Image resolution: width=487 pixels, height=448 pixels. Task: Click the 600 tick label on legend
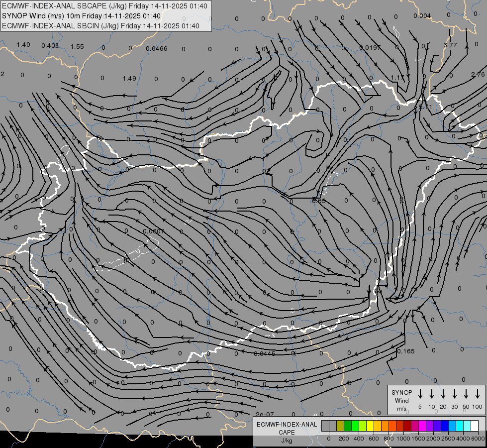coord(374,439)
